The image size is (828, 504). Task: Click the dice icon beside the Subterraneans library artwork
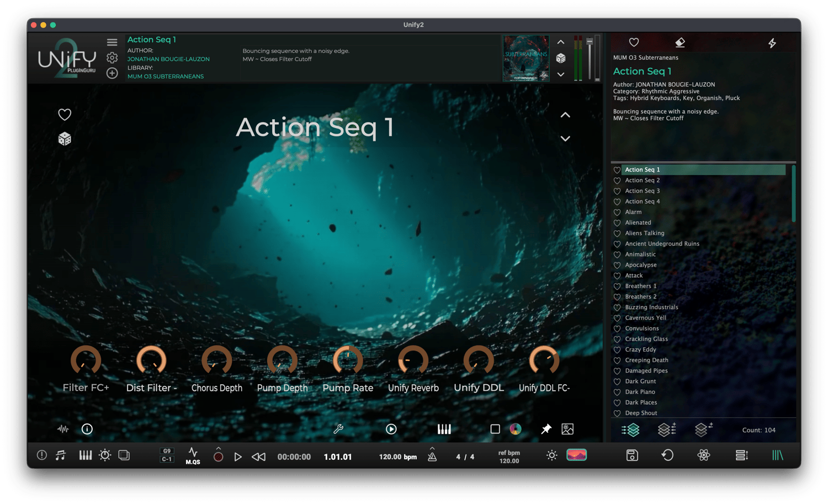click(x=561, y=58)
